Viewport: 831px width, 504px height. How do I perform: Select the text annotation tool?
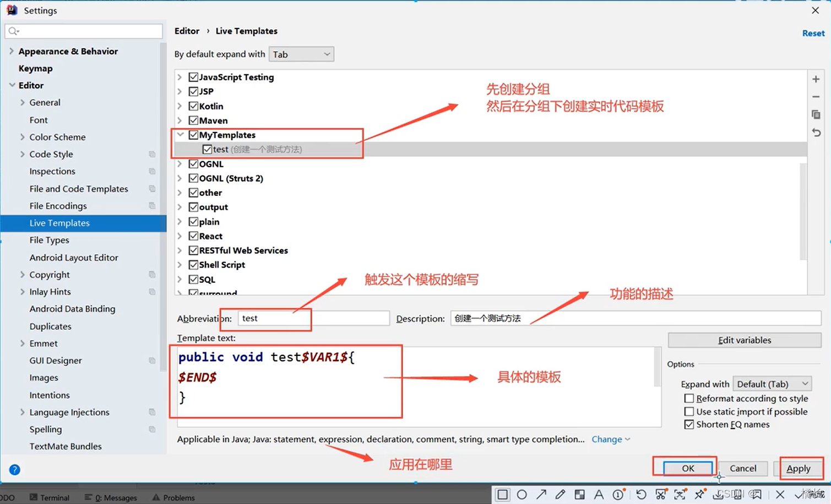599,494
